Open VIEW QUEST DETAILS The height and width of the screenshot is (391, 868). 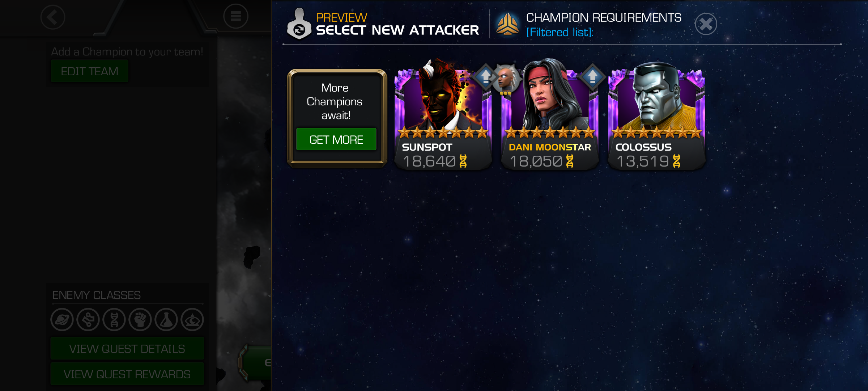coord(127,349)
